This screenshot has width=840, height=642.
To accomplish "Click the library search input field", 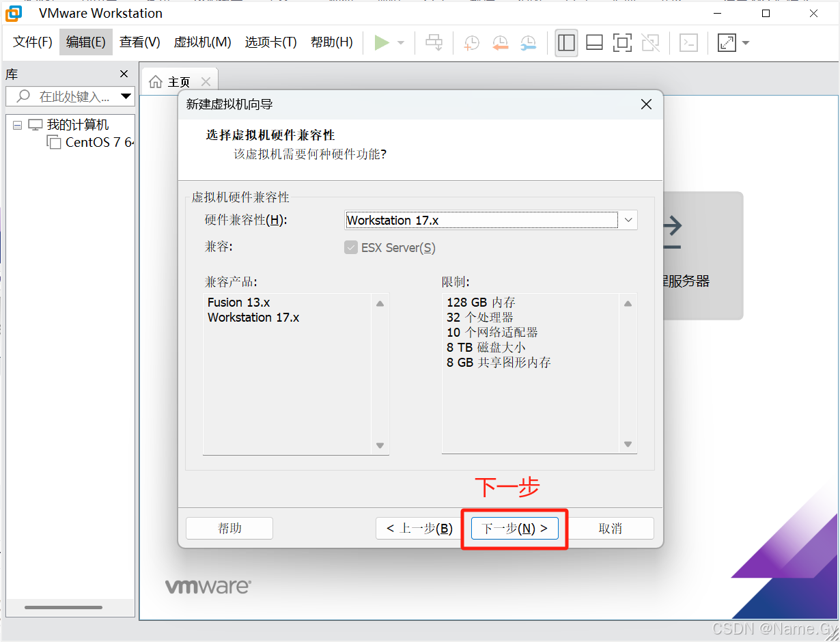I will coord(70,96).
